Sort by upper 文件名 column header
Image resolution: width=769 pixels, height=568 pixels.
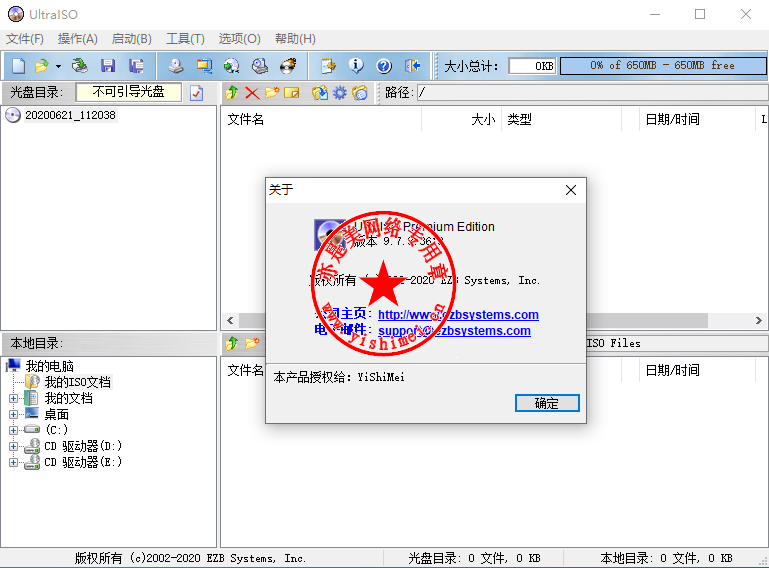point(322,119)
